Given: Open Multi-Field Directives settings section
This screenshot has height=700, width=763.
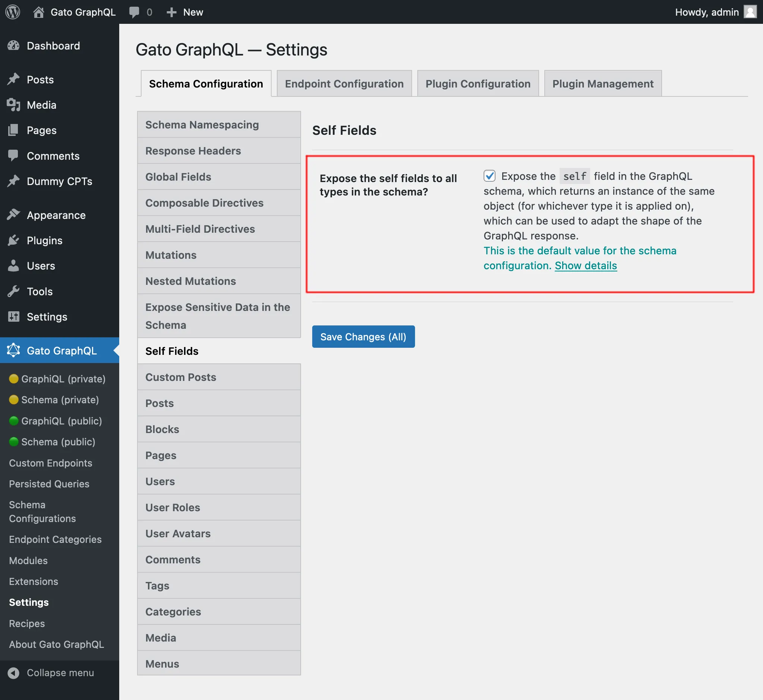Looking at the screenshot, I should click(x=219, y=229).
